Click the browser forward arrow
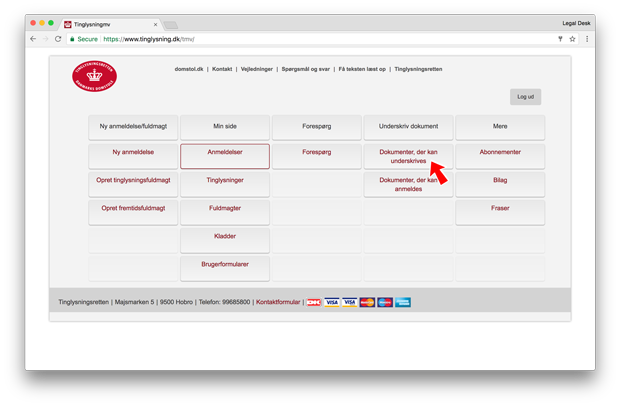 45,39
